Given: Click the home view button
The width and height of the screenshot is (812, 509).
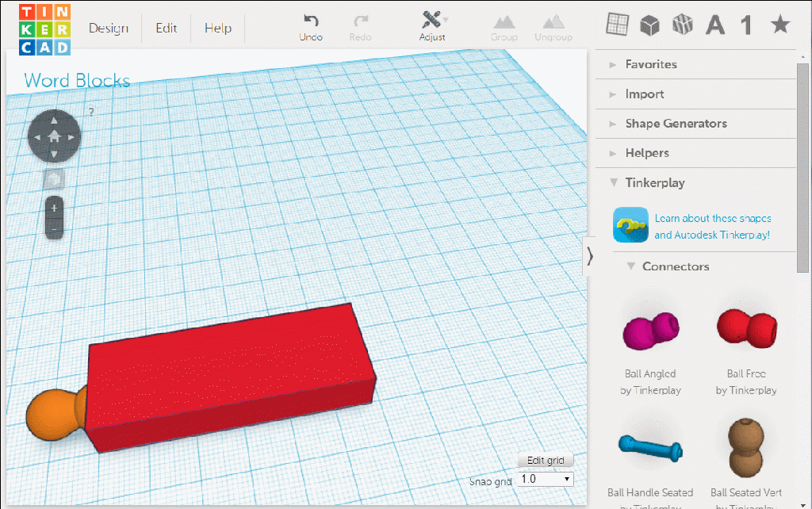Looking at the screenshot, I should (x=55, y=136).
